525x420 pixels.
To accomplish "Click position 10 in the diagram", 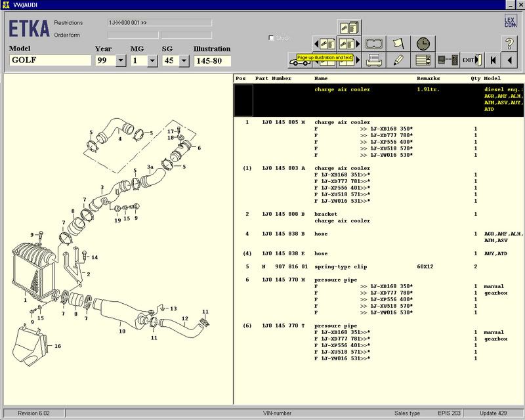I will (x=122, y=331).
